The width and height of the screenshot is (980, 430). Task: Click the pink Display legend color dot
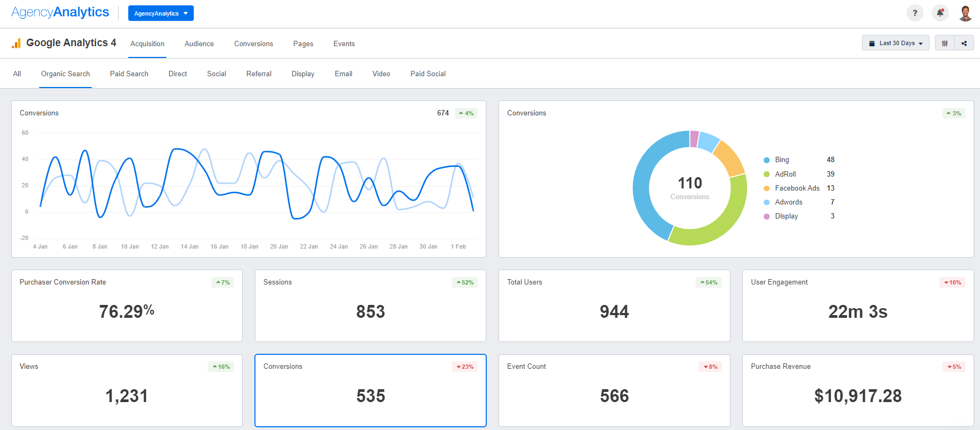click(766, 216)
